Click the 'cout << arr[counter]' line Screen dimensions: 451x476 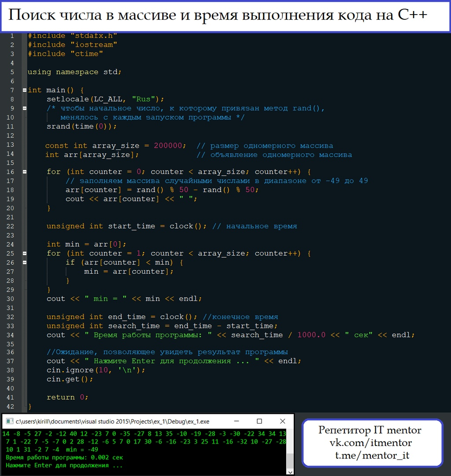click(131, 199)
